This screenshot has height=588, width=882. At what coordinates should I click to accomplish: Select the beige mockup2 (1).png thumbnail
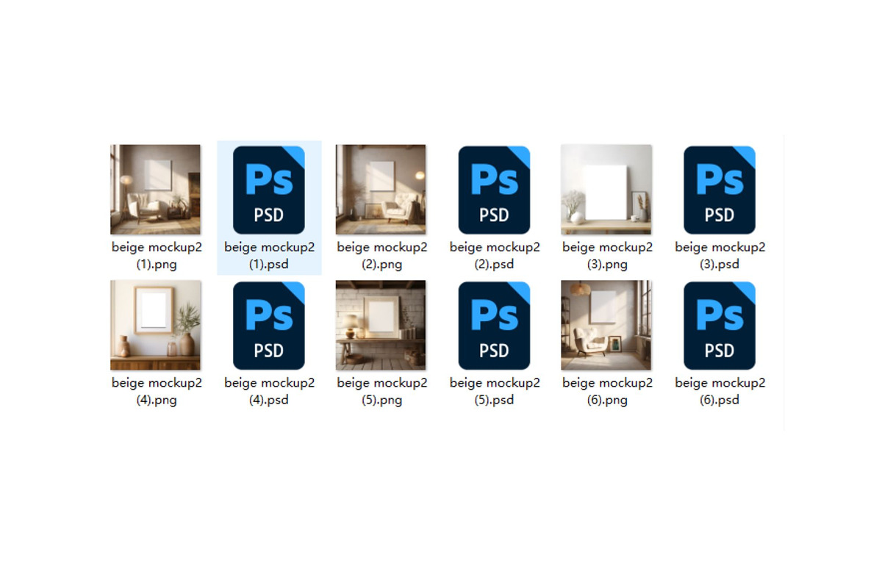tap(156, 190)
